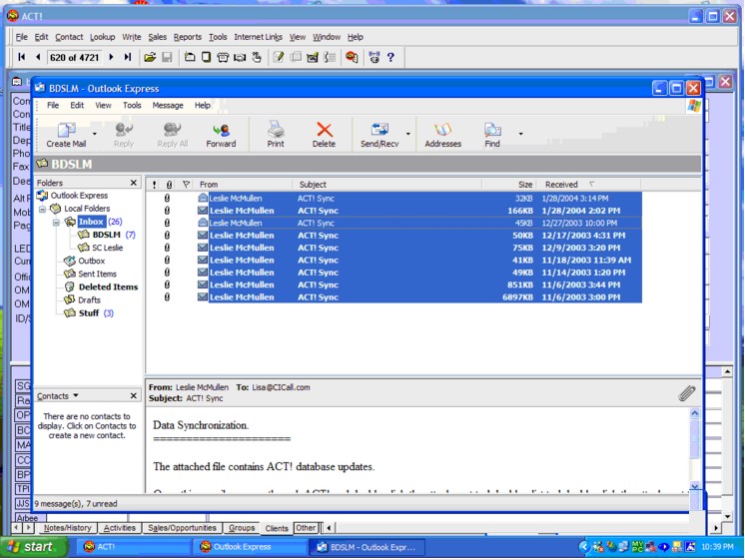This screenshot has height=560, width=745.
Task: Open the ACT! Reports menu
Action: coord(187,37)
